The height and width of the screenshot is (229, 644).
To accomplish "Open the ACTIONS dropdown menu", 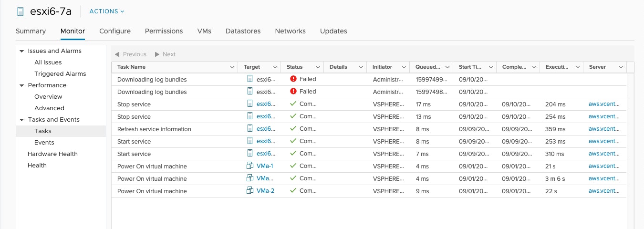I will click(x=107, y=11).
